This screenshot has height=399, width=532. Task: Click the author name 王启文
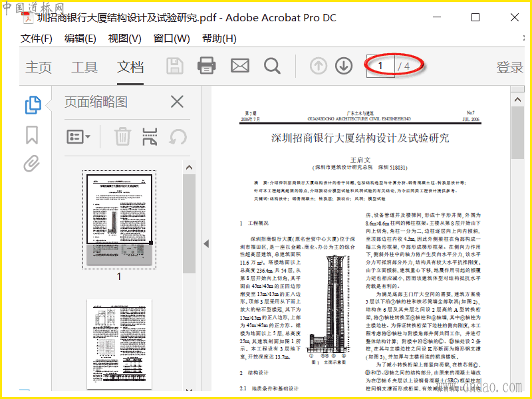click(x=360, y=160)
